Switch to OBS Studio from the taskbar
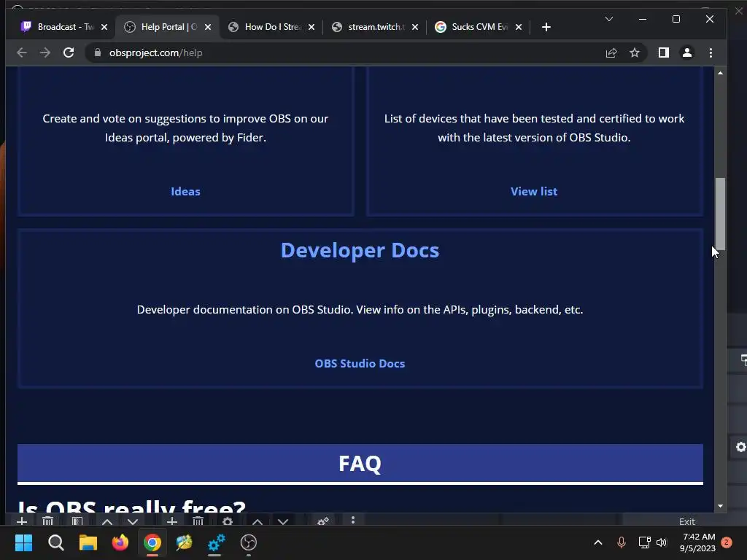 pos(249,542)
